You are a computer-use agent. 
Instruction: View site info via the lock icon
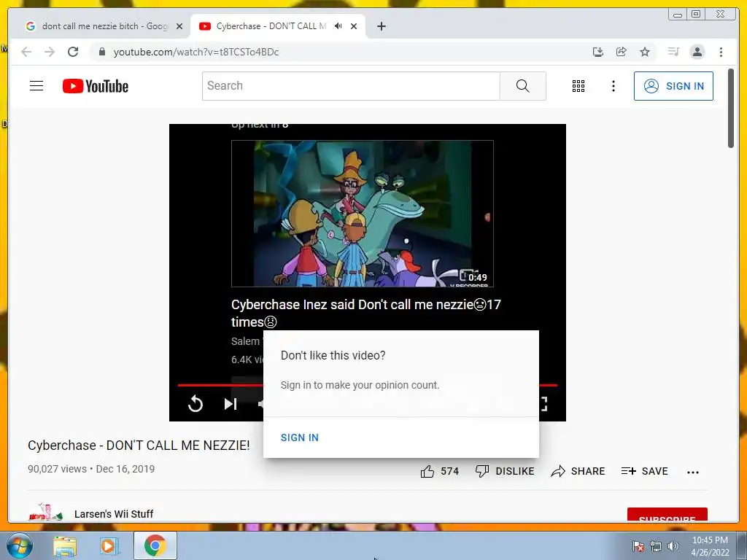point(102,52)
